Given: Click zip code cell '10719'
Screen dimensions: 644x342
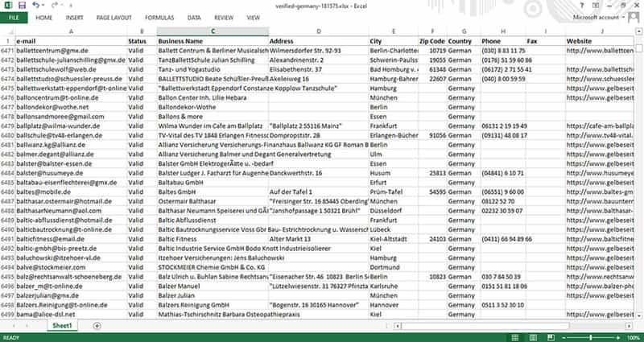Looking at the screenshot, I should 432,51.
